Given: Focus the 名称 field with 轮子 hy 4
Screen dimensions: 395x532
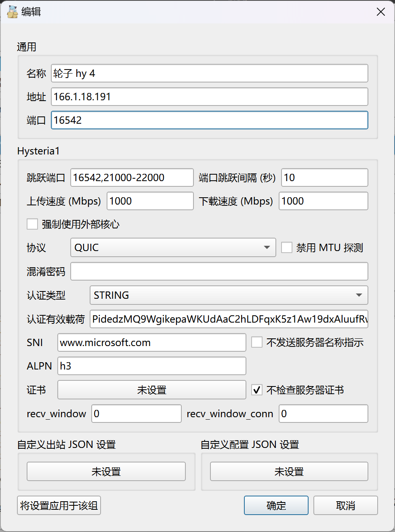Looking at the screenshot, I should pos(210,73).
